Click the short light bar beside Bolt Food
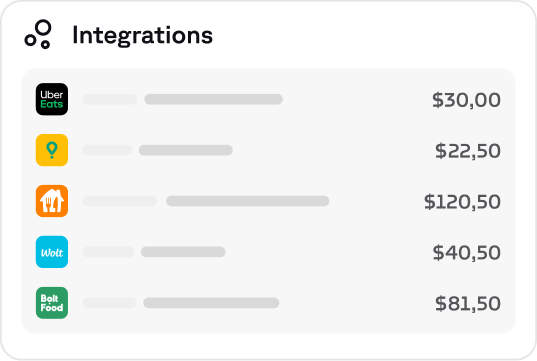 (110, 303)
